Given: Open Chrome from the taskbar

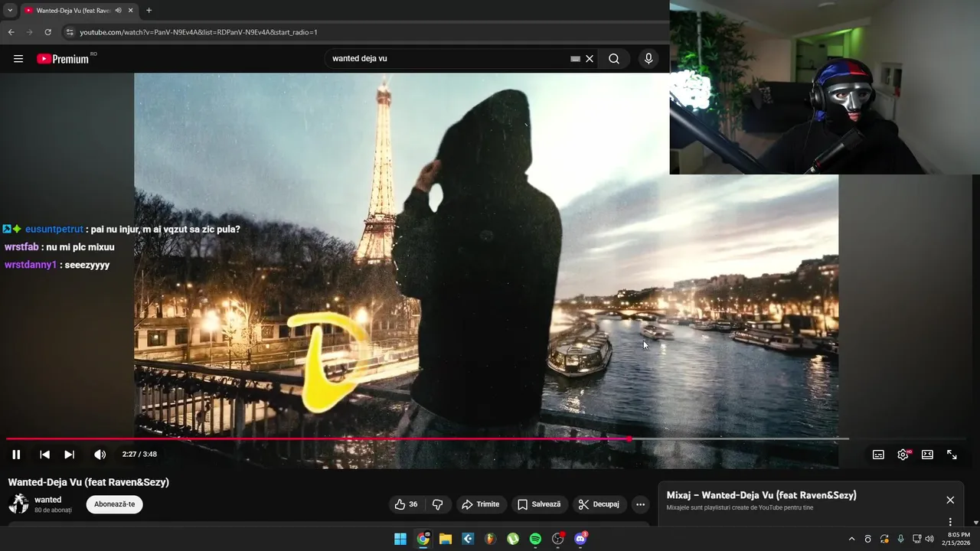Looking at the screenshot, I should (x=423, y=539).
